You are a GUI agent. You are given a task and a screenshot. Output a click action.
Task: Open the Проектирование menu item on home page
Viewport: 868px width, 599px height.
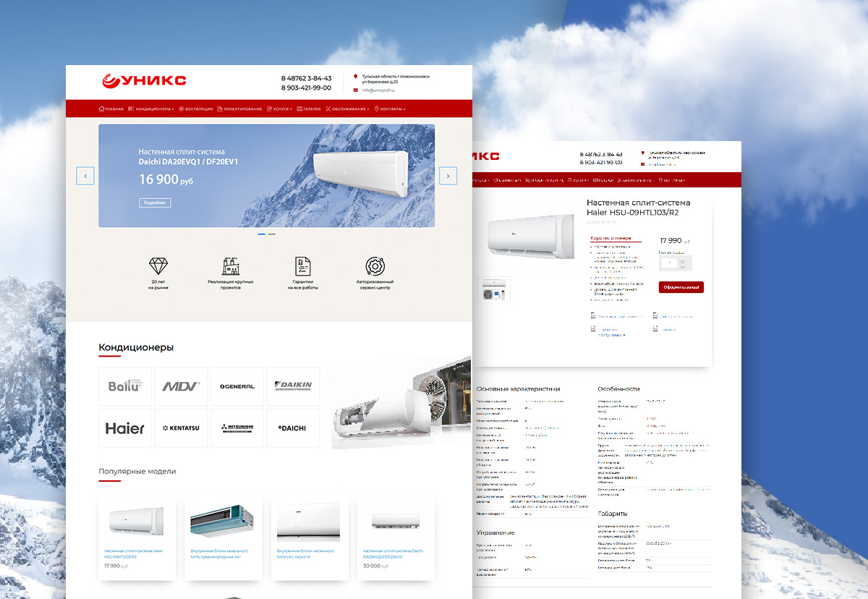pyautogui.click(x=239, y=109)
